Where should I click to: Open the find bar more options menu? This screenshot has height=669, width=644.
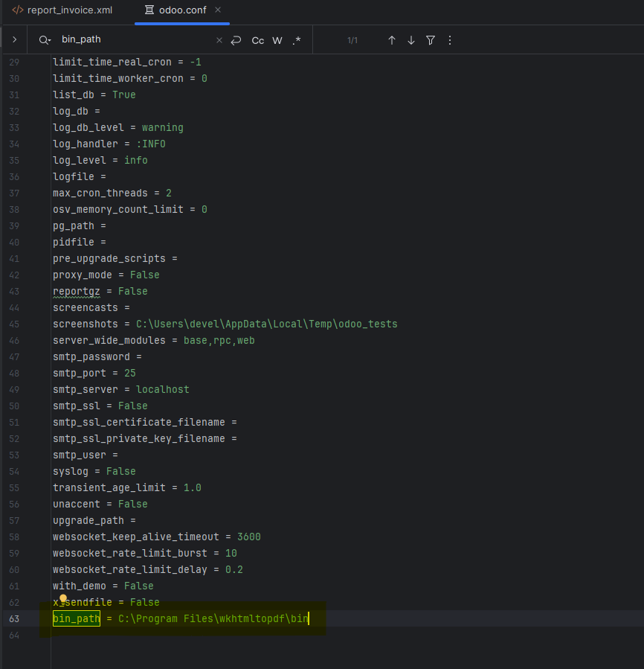coord(450,40)
